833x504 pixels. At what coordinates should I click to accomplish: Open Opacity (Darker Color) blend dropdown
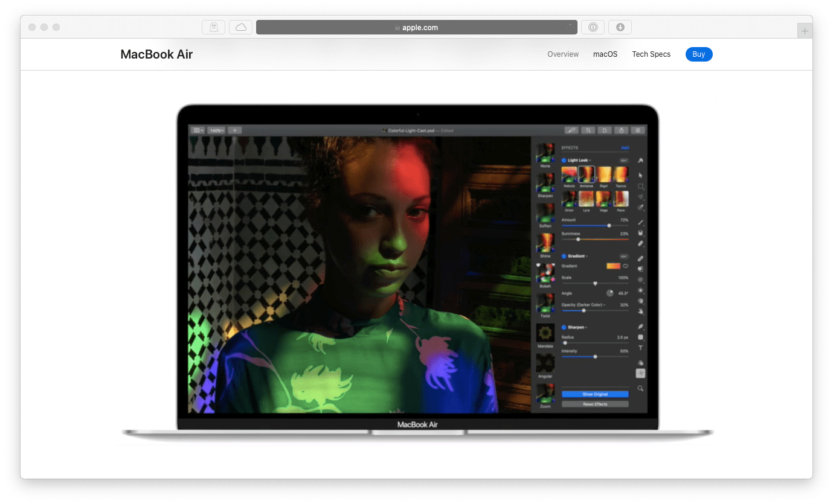584,304
